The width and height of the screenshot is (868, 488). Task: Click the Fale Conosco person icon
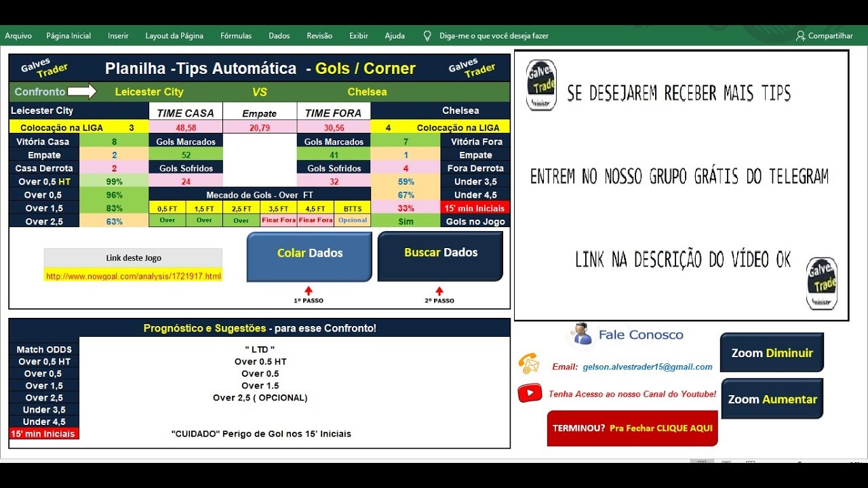pyautogui.click(x=581, y=333)
